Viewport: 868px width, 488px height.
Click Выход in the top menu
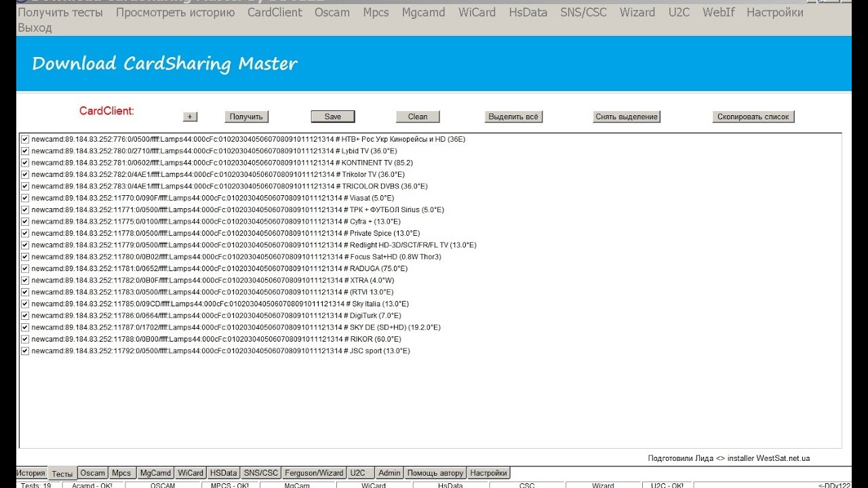point(35,28)
